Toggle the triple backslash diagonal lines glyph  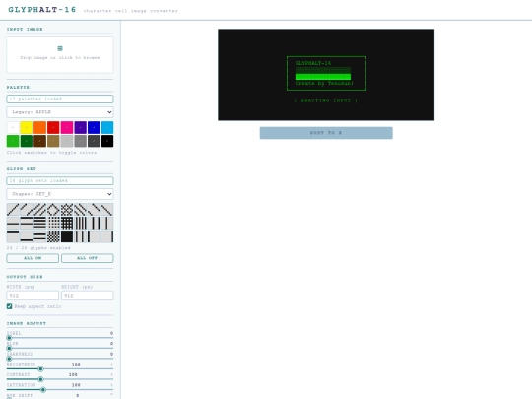tap(81, 209)
